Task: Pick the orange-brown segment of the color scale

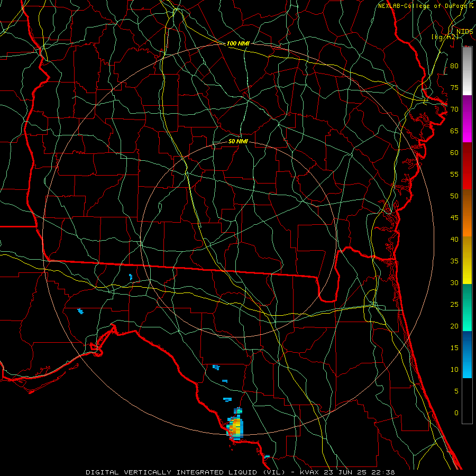Action: 467,213
